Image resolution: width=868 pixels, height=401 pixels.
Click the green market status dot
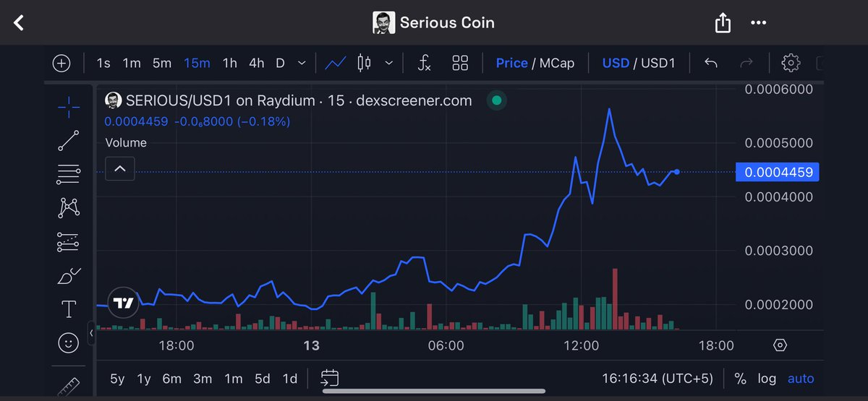(x=496, y=100)
